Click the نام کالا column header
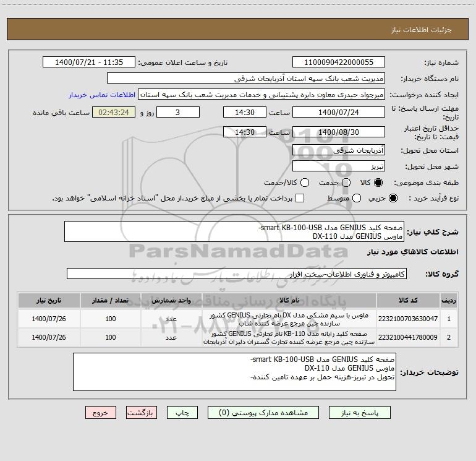 point(289,300)
